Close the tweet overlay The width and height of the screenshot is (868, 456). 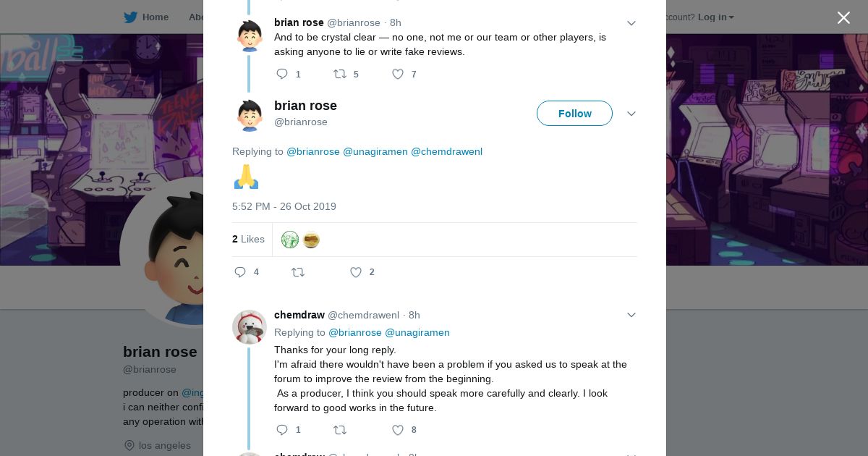pyautogui.click(x=843, y=17)
